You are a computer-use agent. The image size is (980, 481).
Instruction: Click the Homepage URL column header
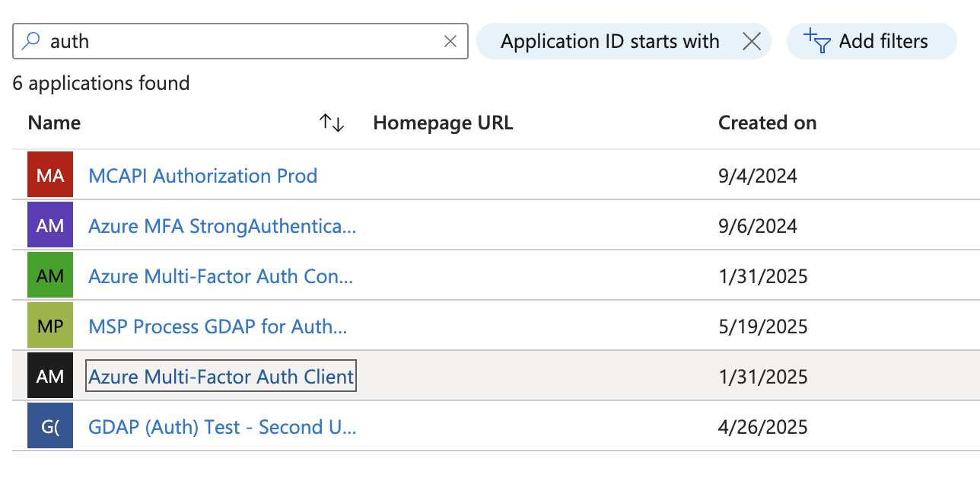point(443,123)
